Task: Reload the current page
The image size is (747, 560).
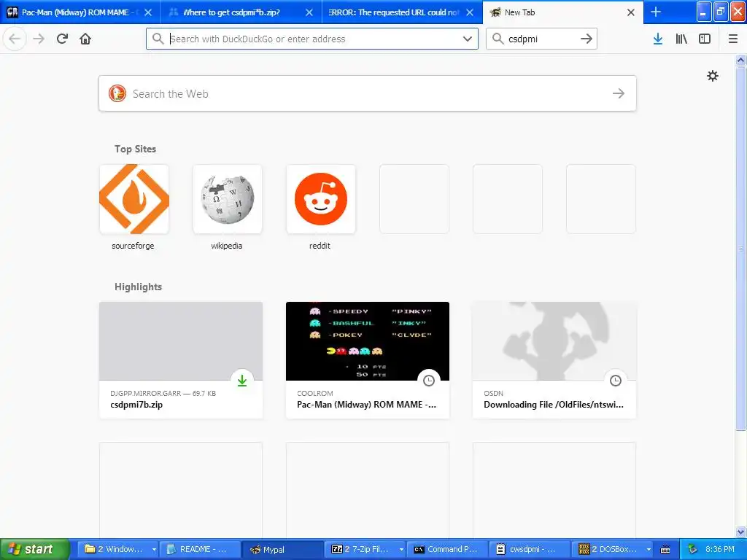Action: click(63, 39)
